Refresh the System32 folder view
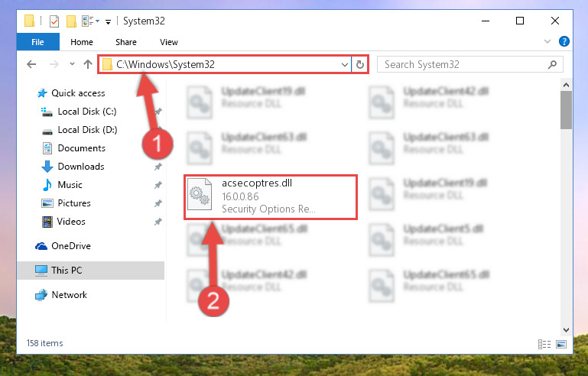Image resolution: width=588 pixels, height=376 pixels. tap(359, 64)
